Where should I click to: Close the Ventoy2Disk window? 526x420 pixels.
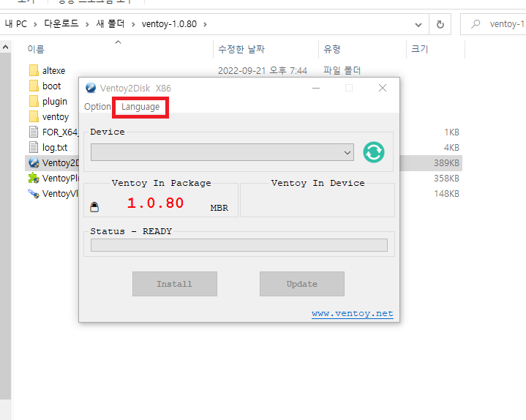[383, 88]
